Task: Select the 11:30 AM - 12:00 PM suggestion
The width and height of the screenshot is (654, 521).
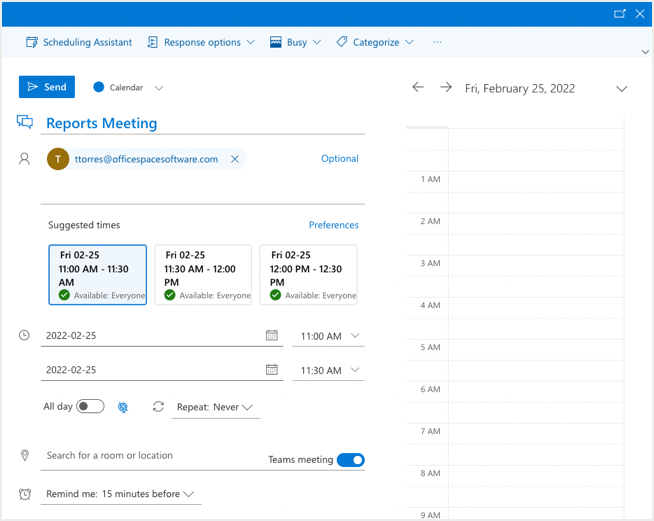Action: pyautogui.click(x=203, y=274)
